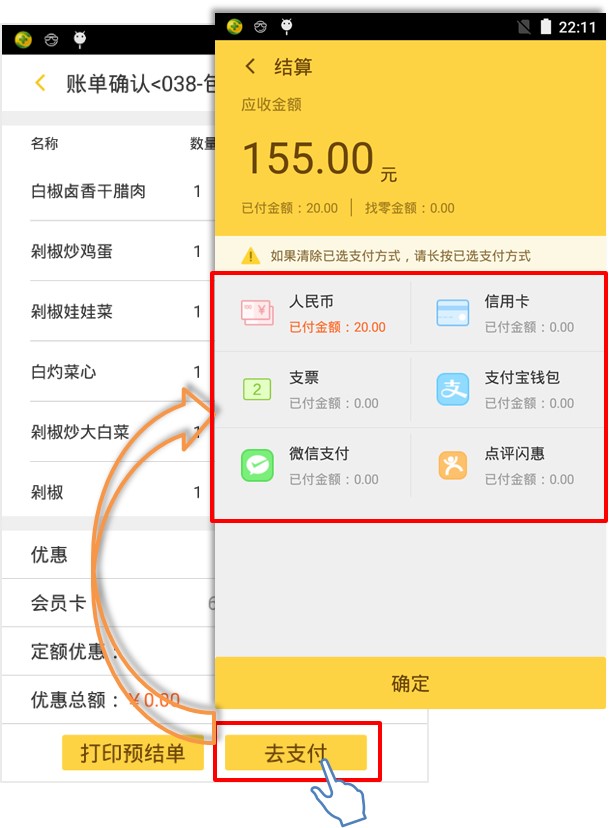The image size is (610, 828).
Task: Open the 定额优惠 option row
Action: pos(108,651)
